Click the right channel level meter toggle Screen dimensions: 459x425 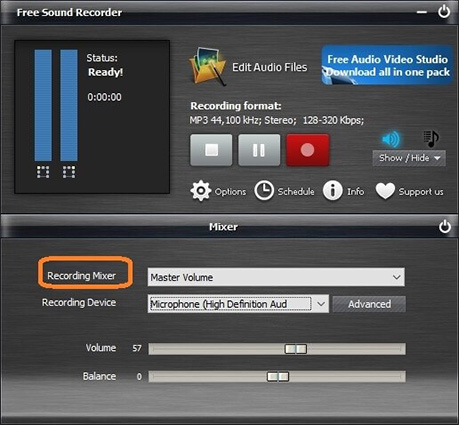pos(69,172)
